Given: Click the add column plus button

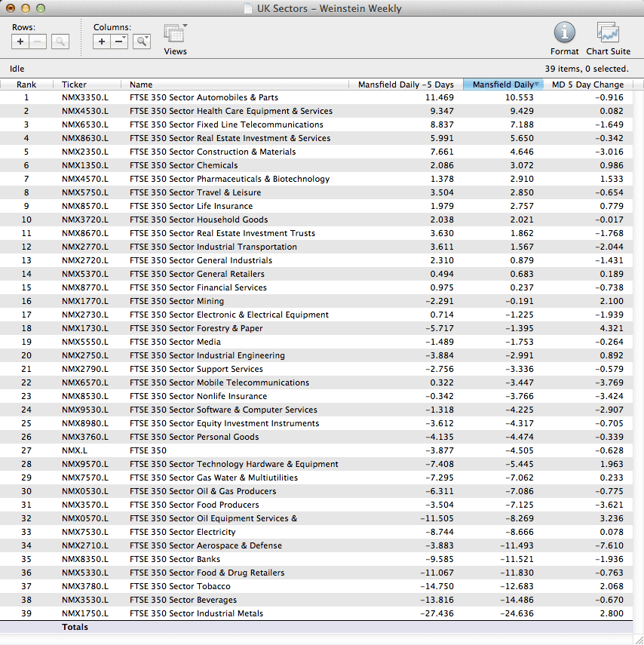Looking at the screenshot, I should pos(102,41).
